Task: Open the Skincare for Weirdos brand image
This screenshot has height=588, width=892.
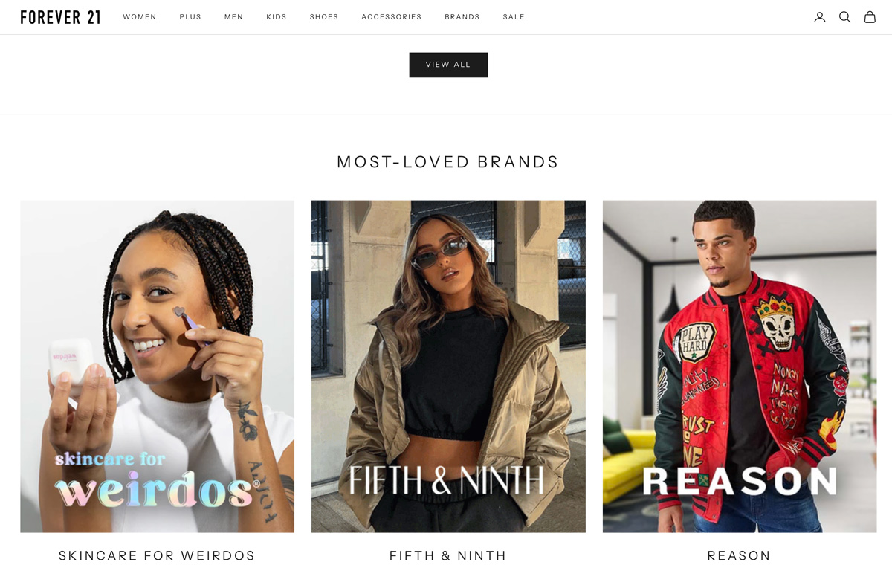Action: tap(157, 366)
